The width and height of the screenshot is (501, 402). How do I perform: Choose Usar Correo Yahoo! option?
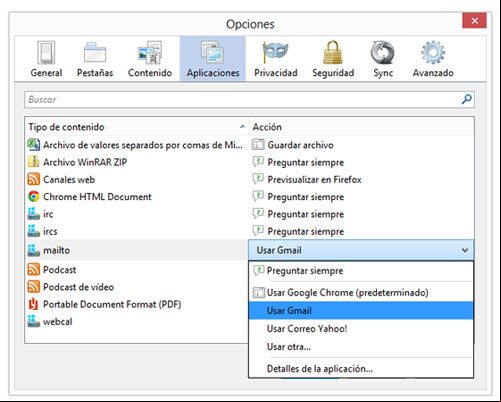(361, 329)
